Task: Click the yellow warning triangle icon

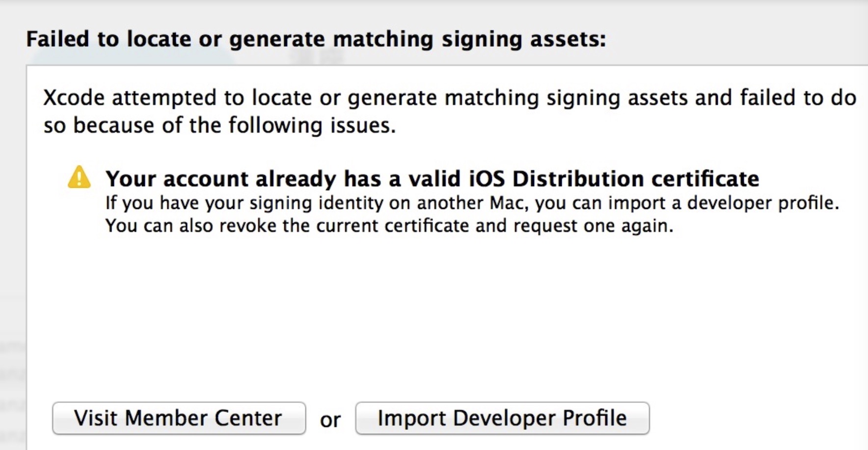Action: [79, 177]
